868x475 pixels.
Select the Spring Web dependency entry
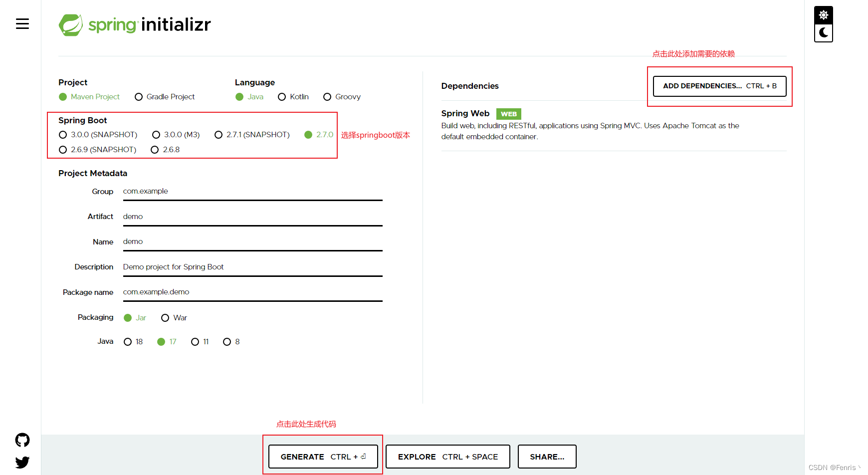click(x=614, y=125)
